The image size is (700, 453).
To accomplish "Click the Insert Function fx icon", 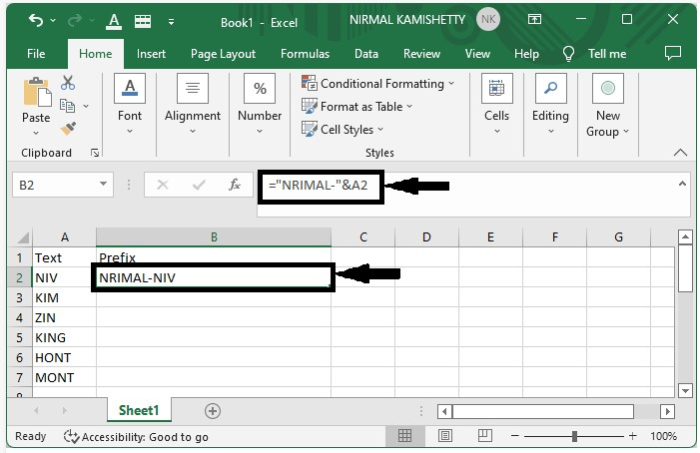I will click(x=234, y=185).
